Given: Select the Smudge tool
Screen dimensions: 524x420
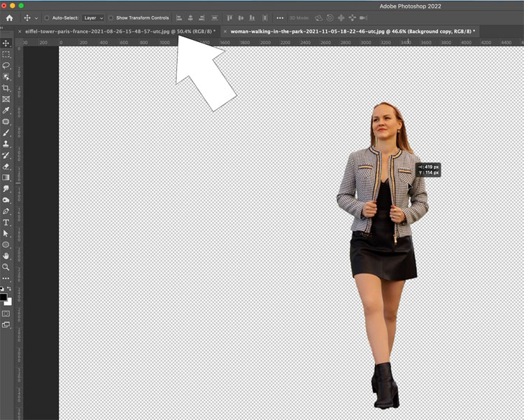Looking at the screenshot, I should click(6, 189).
